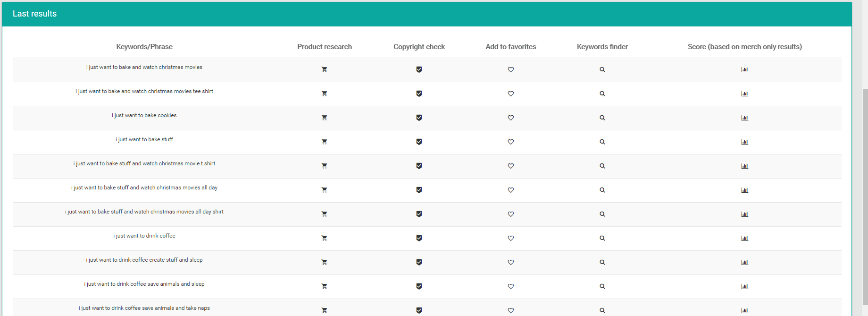Open product research for 'christmas movie t shirt'

coord(324,166)
